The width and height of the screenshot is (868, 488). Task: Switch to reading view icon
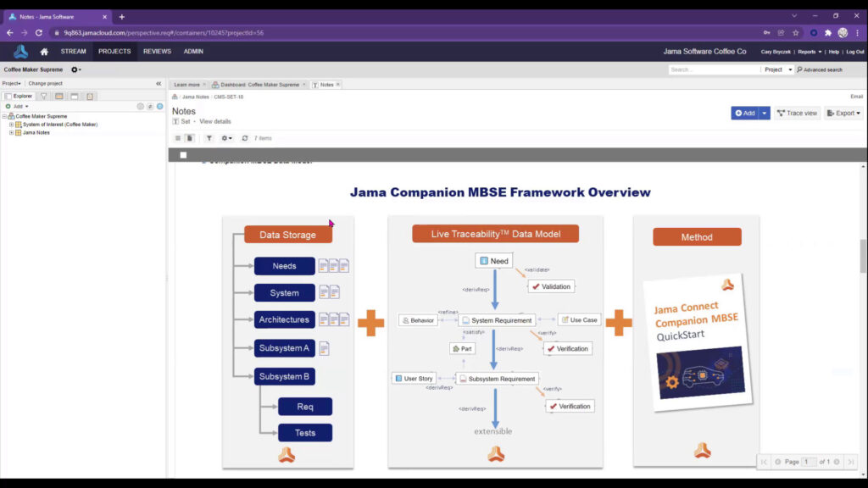point(189,138)
